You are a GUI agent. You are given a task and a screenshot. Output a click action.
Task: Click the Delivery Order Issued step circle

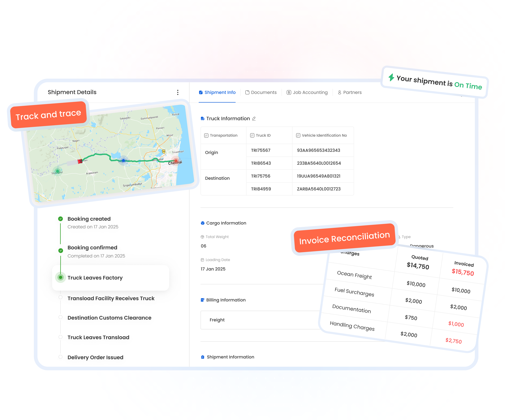(61, 357)
